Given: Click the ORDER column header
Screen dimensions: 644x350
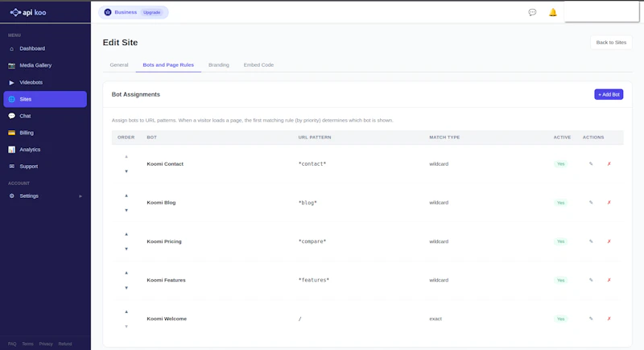Looking at the screenshot, I should coord(126,138).
